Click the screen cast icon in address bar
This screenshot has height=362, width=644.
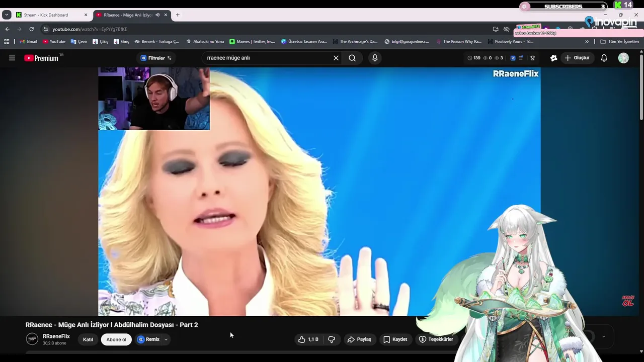(496, 29)
